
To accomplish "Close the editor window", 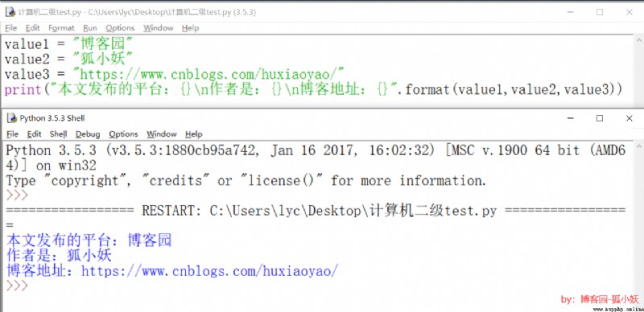I will (x=630, y=12).
